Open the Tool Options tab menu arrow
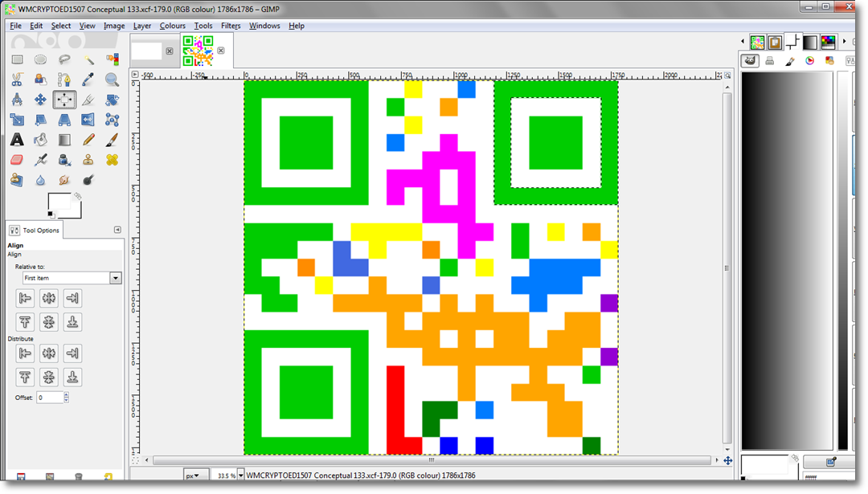Image resolution: width=868 pixels, height=494 pixels. (117, 230)
